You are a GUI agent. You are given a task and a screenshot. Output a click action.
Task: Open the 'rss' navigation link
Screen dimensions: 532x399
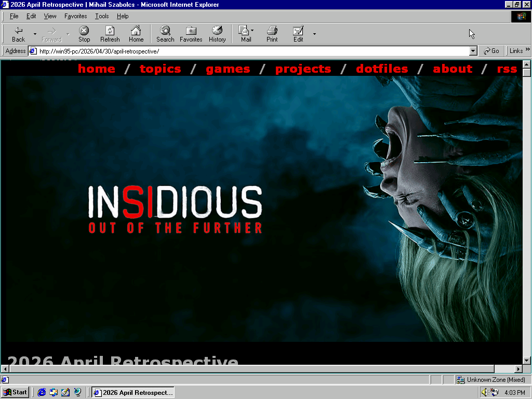(507, 69)
